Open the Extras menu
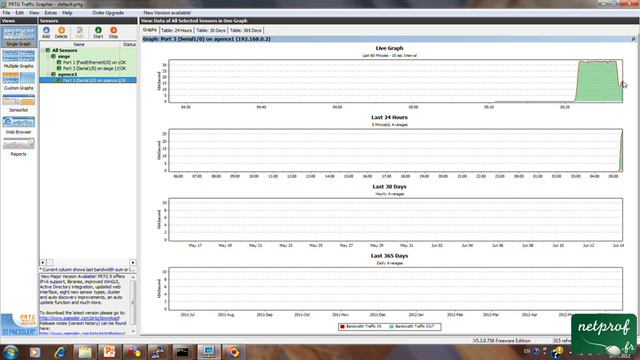The image size is (640, 360). pos(51,13)
